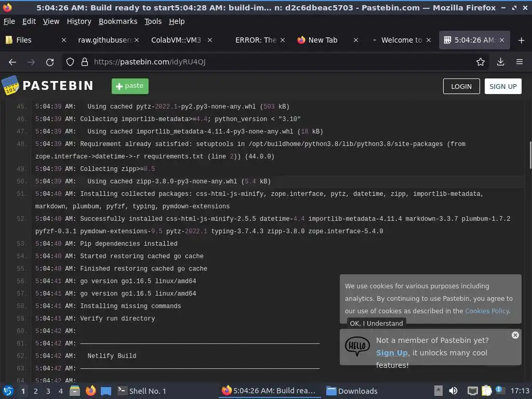The width and height of the screenshot is (532, 399).
Task: Open the File menu
Action: (x=9, y=21)
